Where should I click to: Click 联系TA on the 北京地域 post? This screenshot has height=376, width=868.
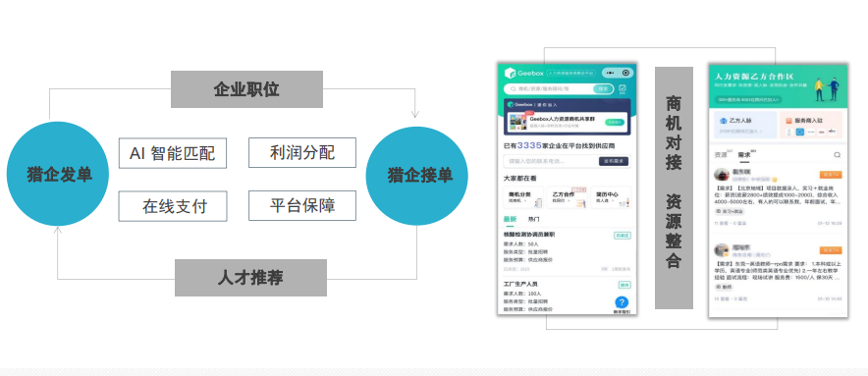pos(831,175)
